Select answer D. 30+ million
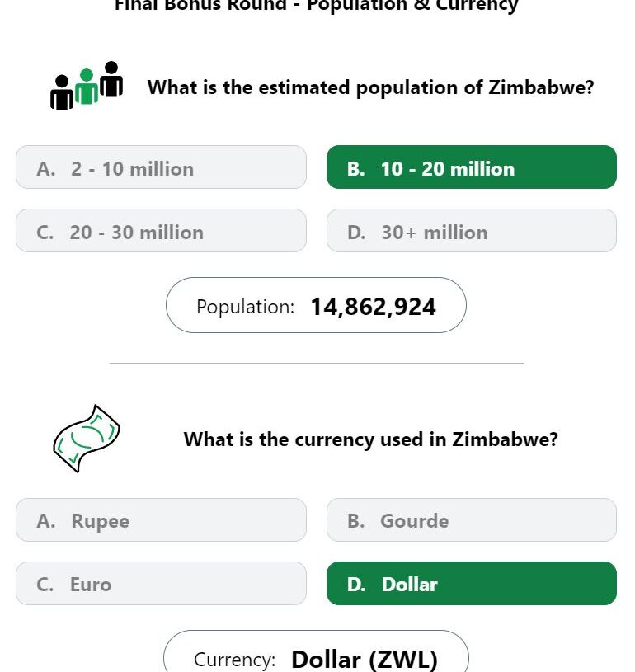This screenshot has height=672, width=635. click(x=472, y=231)
